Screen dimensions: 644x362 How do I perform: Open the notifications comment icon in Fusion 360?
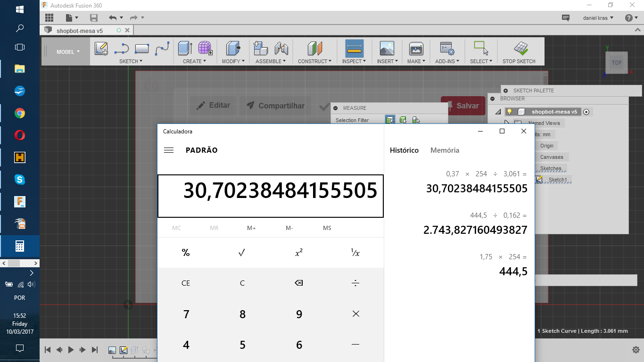point(566,18)
